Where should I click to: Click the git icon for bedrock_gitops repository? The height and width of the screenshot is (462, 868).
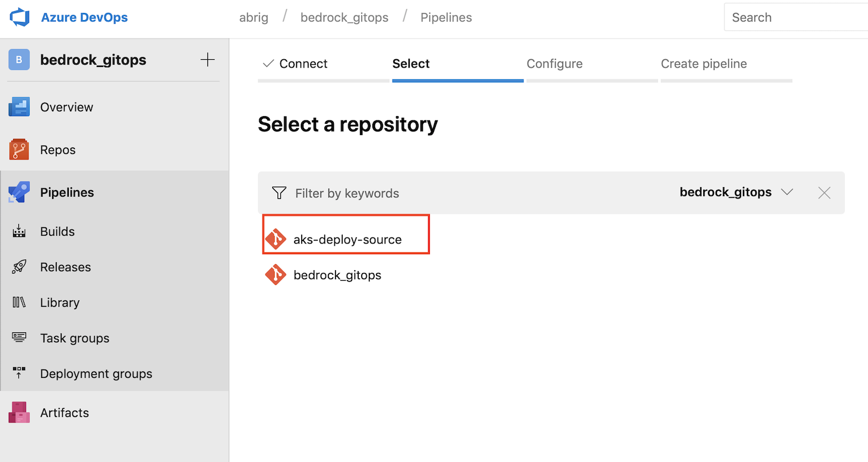(276, 275)
